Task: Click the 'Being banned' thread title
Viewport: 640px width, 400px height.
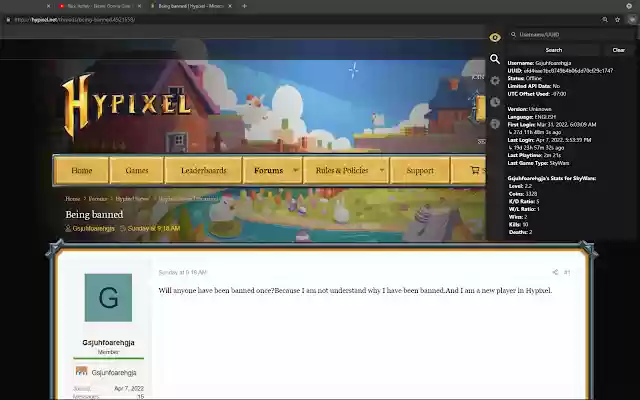Action: tap(94, 214)
